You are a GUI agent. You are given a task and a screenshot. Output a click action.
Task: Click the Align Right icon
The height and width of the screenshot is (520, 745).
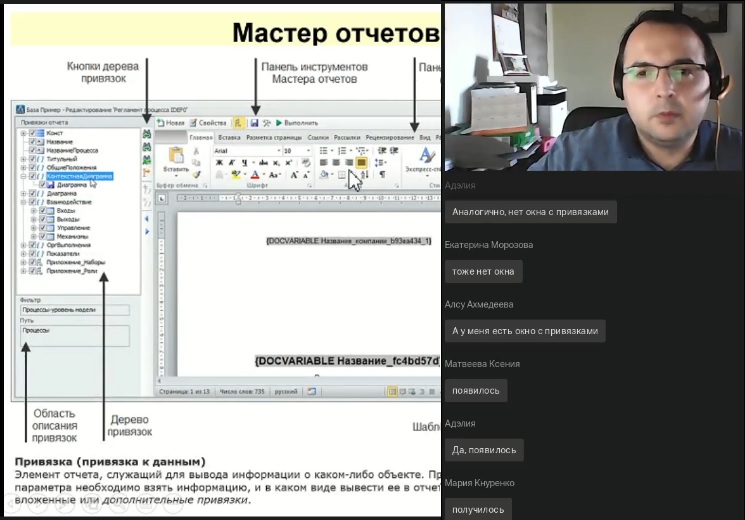click(349, 163)
